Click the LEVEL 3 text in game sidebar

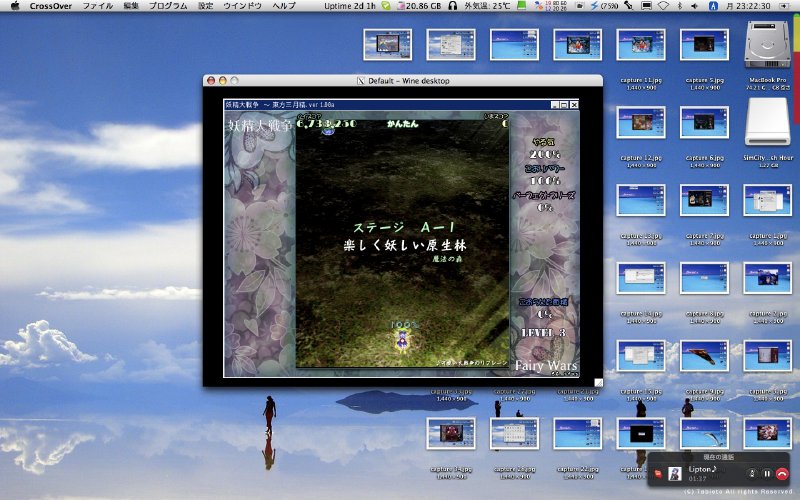coord(543,333)
